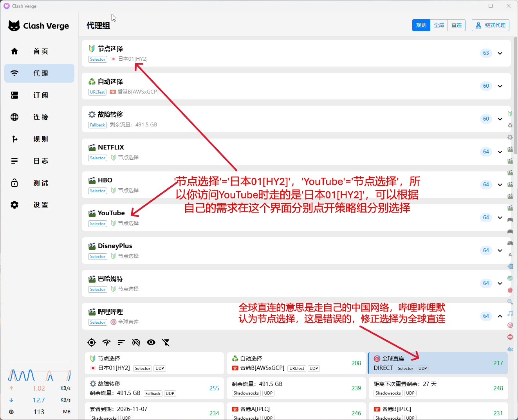Expand the HBO group

pos(500,185)
